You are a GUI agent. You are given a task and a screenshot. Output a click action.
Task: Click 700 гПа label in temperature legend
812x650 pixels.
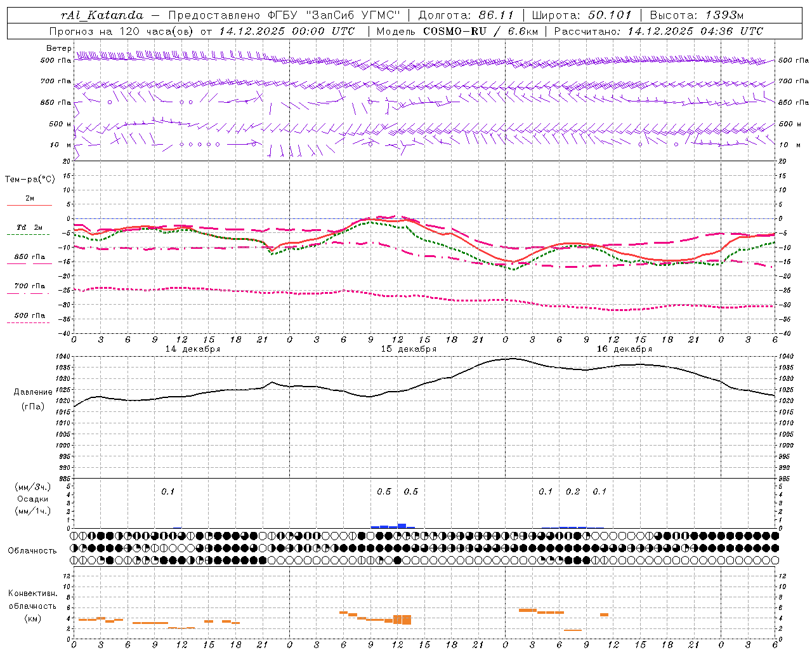pyautogui.click(x=30, y=286)
